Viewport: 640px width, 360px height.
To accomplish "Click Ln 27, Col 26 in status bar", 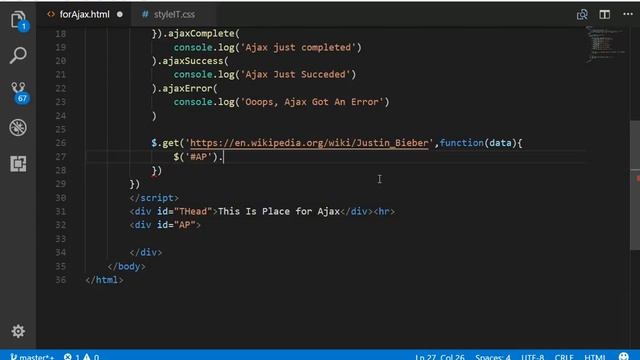I will click(x=440, y=357).
